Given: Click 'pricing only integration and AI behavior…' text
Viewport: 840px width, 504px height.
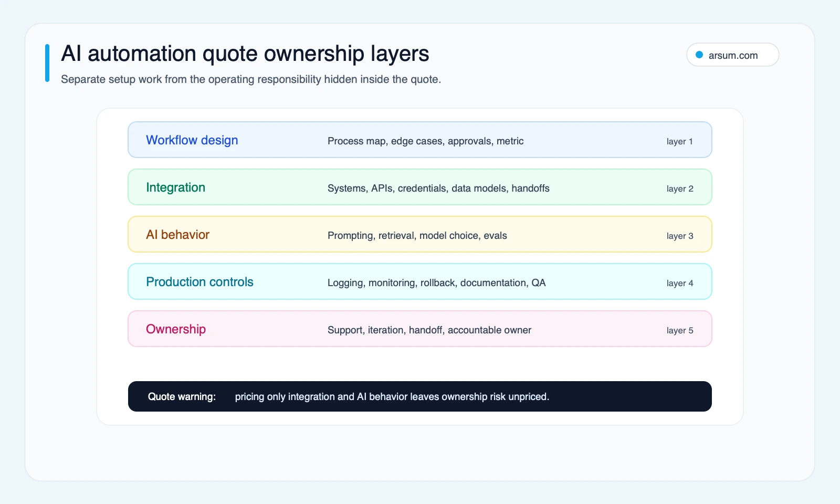Looking at the screenshot, I should point(392,396).
